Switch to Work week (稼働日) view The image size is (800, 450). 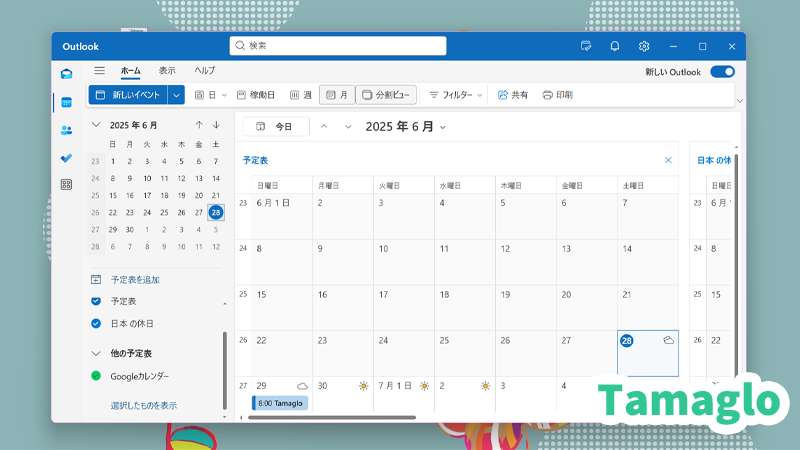click(x=256, y=95)
